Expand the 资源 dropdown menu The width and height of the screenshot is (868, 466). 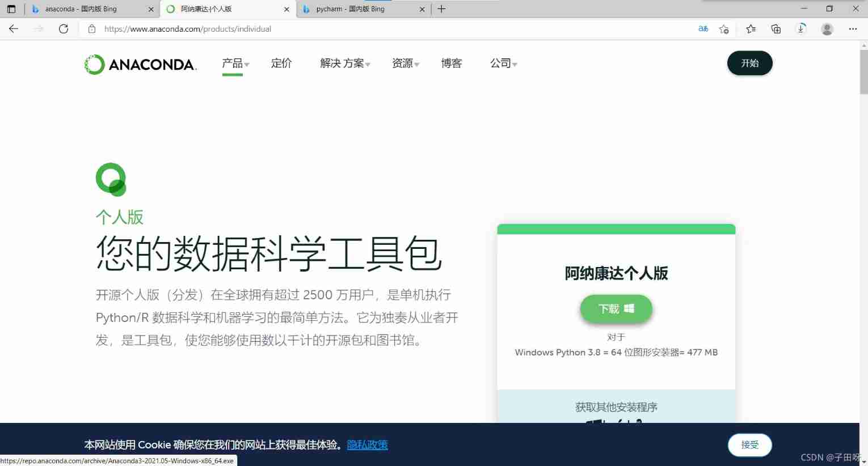(406, 63)
